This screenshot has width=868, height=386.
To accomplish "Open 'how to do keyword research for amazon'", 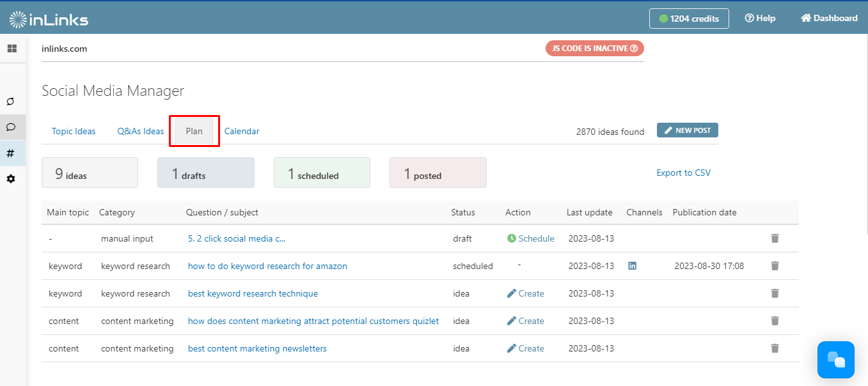I will [267, 266].
